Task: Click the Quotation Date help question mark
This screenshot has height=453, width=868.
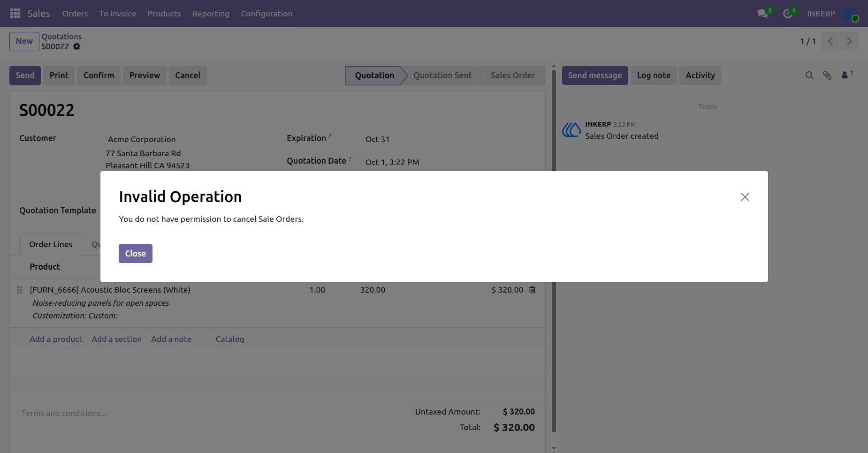Action: click(350, 159)
